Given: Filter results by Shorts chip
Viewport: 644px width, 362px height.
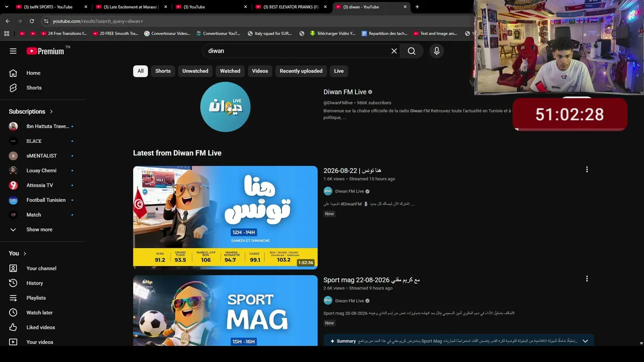Looking at the screenshot, I should (x=163, y=71).
